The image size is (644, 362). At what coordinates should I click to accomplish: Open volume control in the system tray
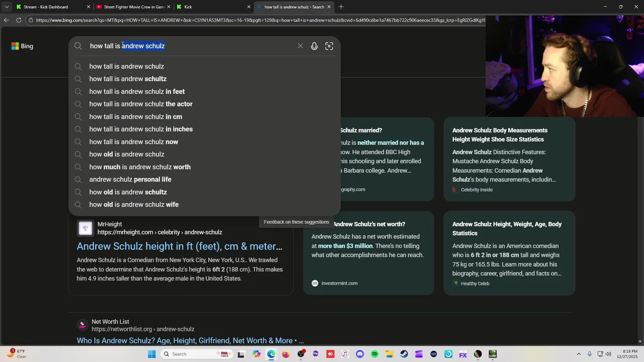608,354
